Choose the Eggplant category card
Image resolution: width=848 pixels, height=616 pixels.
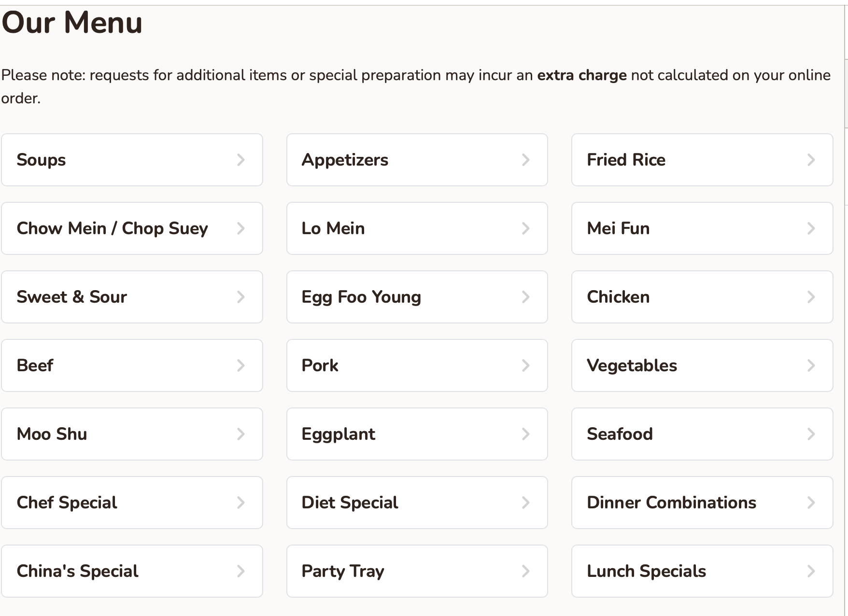click(417, 434)
